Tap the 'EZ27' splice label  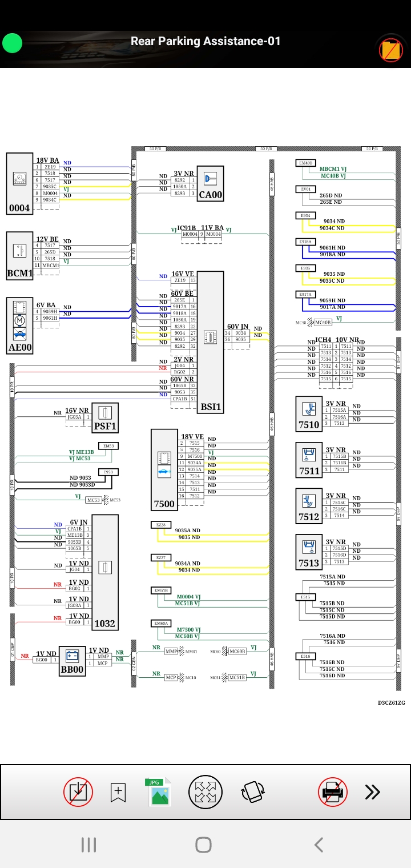[x=161, y=557]
